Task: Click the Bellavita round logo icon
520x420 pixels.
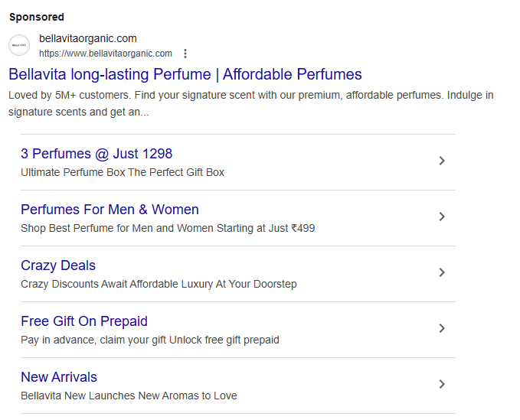Action: pyautogui.click(x=19, y=45)
